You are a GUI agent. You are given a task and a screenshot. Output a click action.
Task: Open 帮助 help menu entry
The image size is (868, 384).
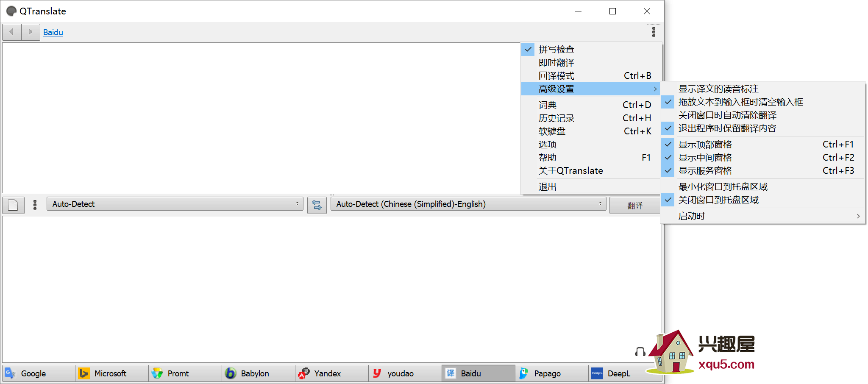(x=590, y=158)
